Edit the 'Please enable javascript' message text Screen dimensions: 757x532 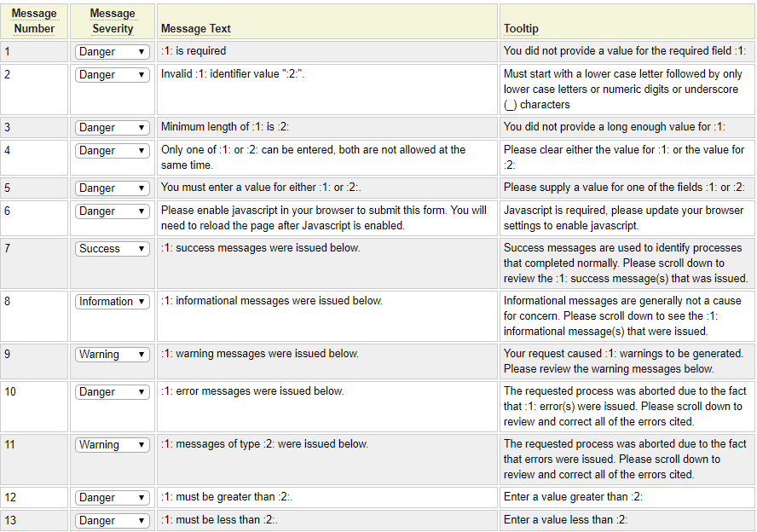point(326,218)
